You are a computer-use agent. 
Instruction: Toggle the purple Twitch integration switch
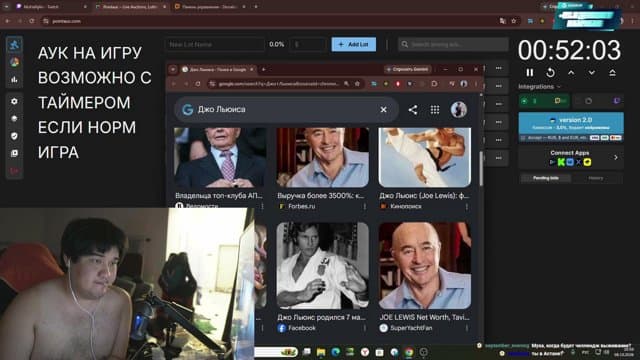(x=616, y=101)
